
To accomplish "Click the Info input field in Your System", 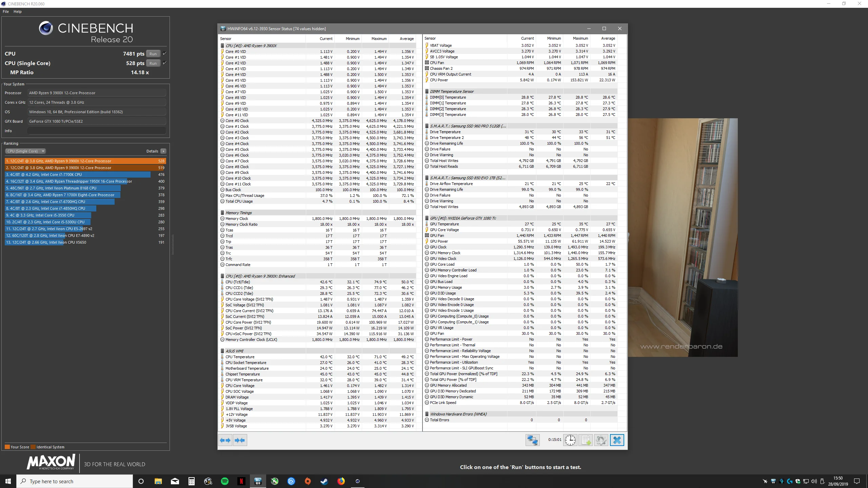I will 97,131.
